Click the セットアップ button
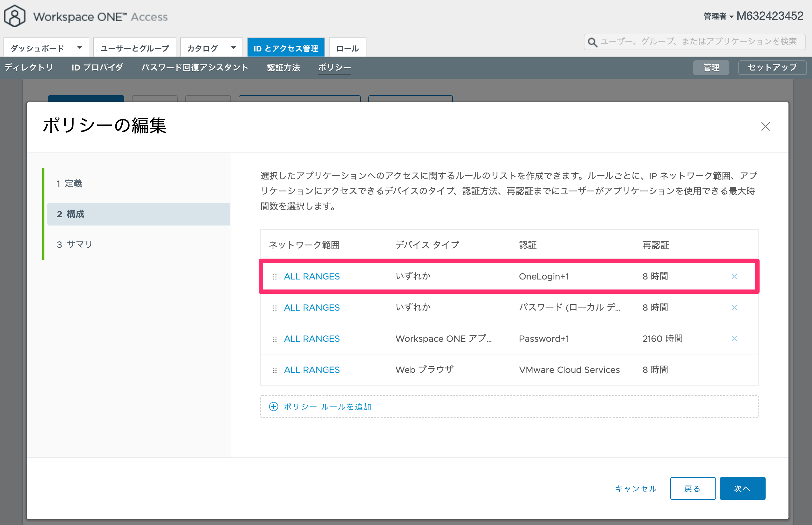This screenshot has width=812, height=525. pyautogui.click(x=772, y=68)
